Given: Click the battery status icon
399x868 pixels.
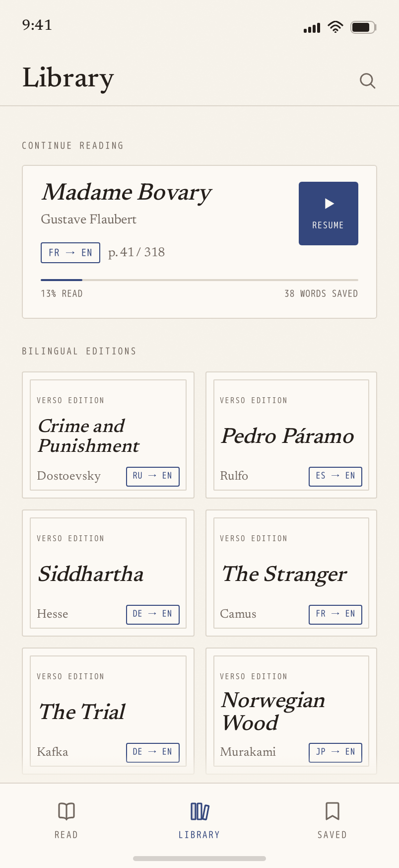Looking at the screenshot, I should coord(363,27).
